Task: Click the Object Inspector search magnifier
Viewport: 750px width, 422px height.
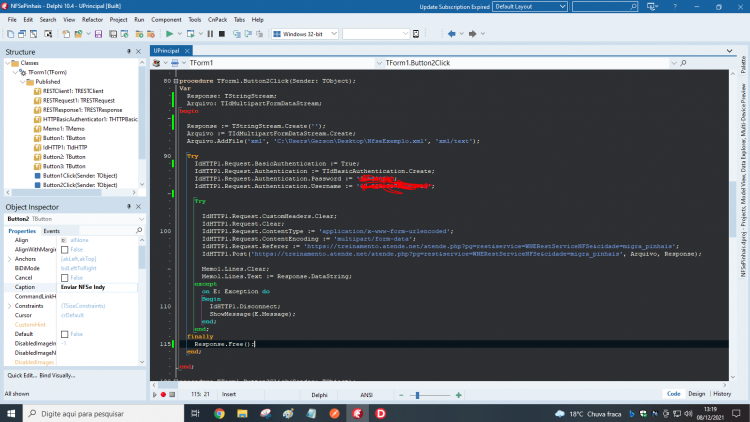Action: [x=139, y=231]
